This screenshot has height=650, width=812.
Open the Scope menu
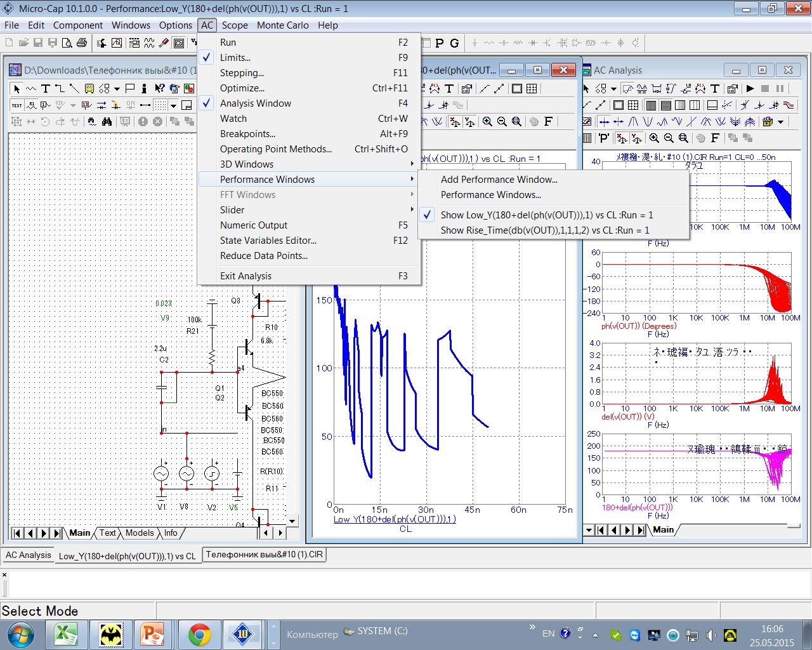coord(235,25)
